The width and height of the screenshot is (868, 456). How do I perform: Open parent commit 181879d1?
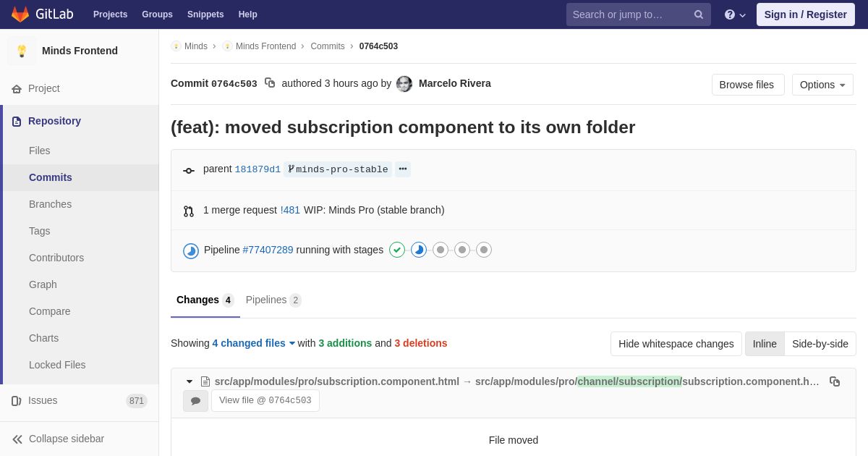point(258,169)
